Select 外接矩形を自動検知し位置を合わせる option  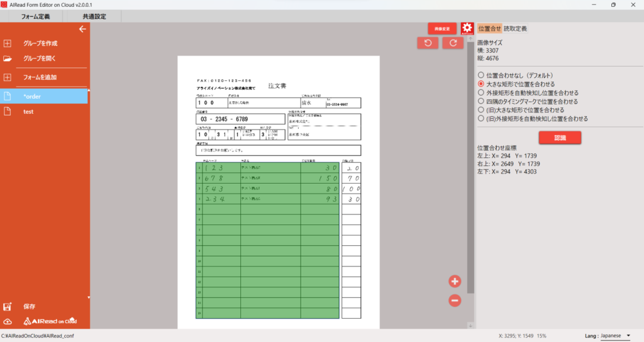[x=481, y=92]
